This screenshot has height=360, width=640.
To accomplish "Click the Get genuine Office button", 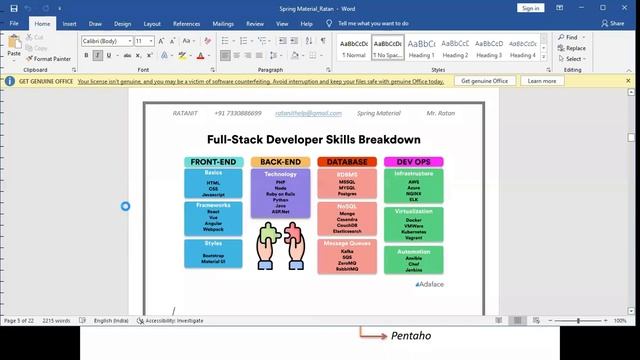I will click(x=484, y=81).
